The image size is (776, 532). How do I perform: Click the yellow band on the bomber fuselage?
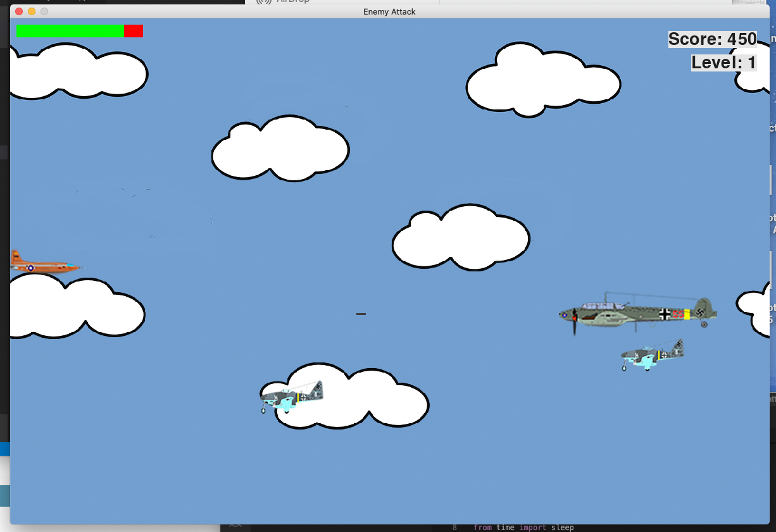tap(687, 314)
